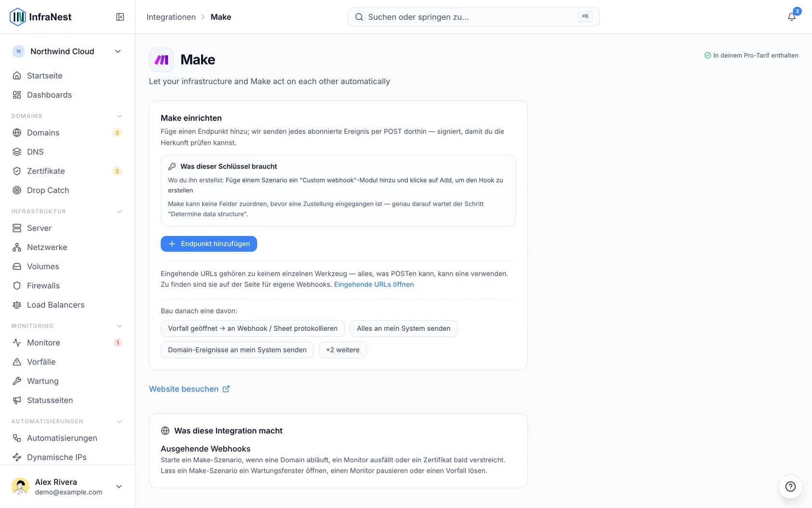
Task: Open the help question mark button
Action: [790, 486]
